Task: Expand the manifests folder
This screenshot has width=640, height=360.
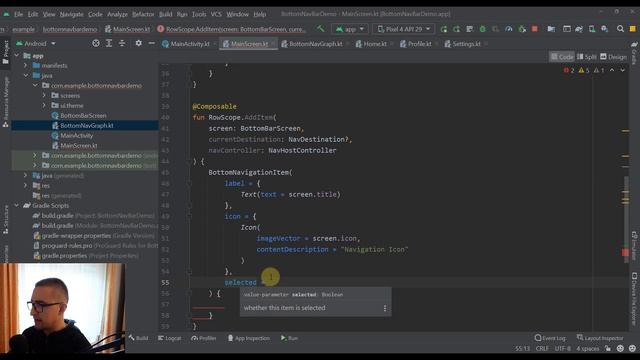Action: [25, 65]
